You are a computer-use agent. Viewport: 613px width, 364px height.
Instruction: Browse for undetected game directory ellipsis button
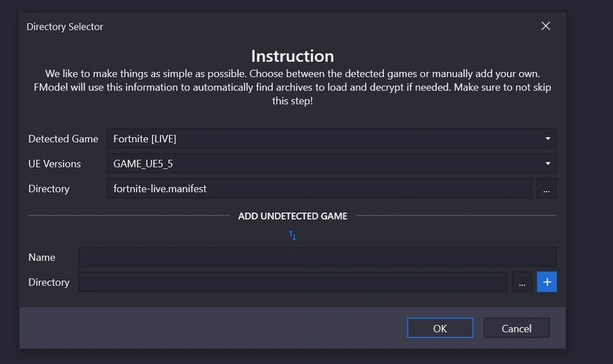click(x=522, y=282)
